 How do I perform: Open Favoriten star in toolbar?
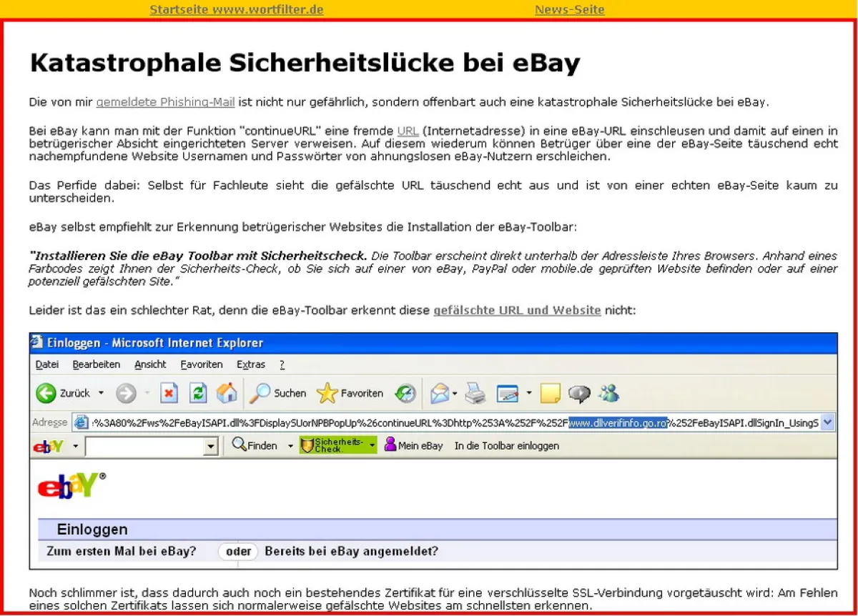(x=350, y=393)
